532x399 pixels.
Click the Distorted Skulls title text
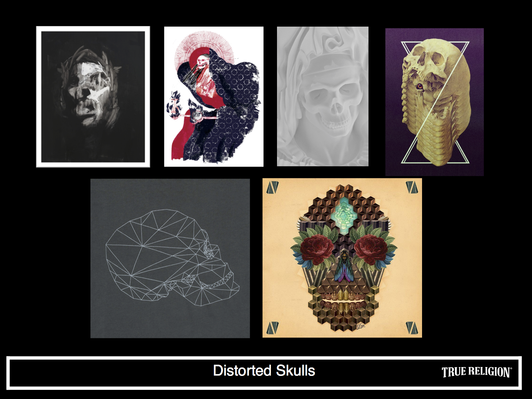point(264,371)
